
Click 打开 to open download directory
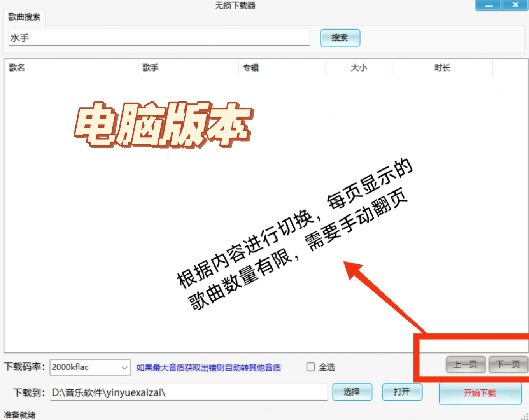(402, 392)
